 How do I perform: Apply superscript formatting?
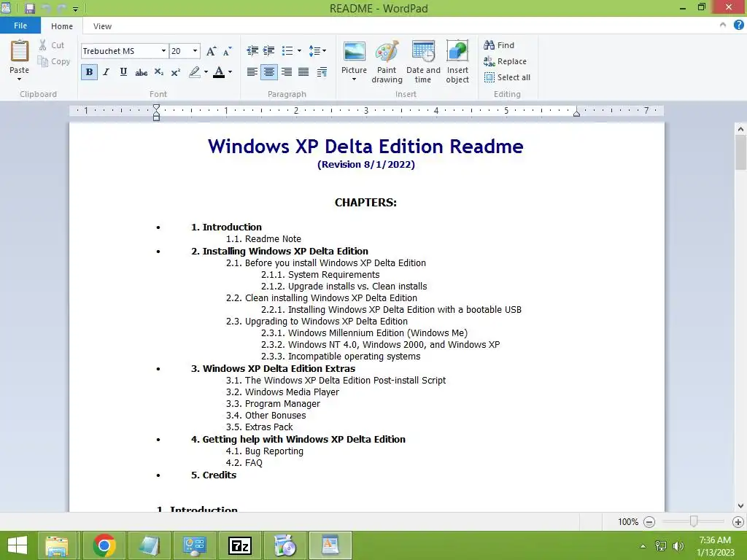(x=175, y=72)
